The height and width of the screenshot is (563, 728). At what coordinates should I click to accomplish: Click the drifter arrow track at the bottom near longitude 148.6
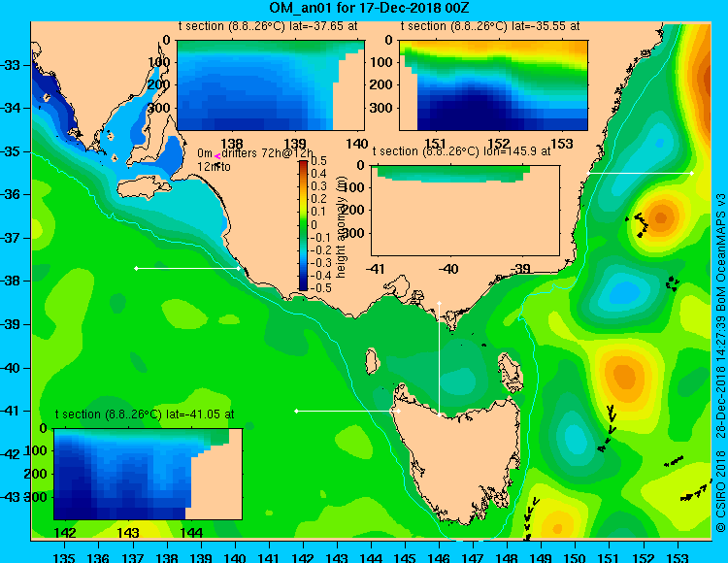coord(530,518)
